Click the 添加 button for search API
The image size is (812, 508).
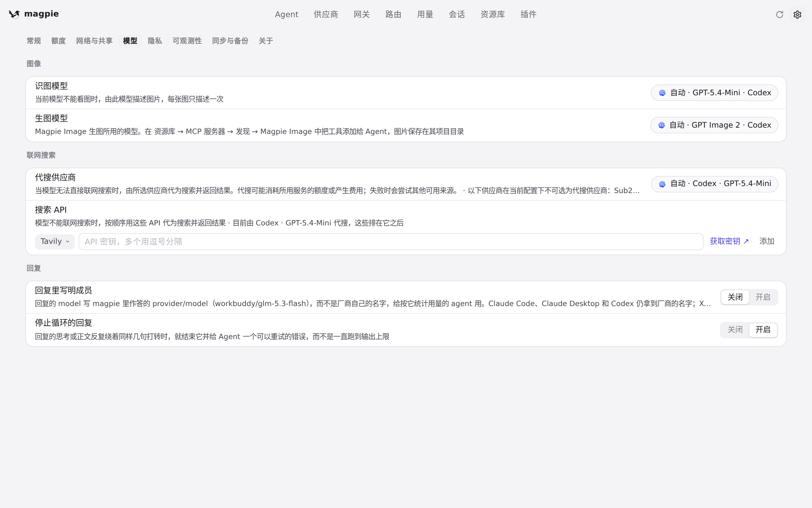[x=767, y=242]
